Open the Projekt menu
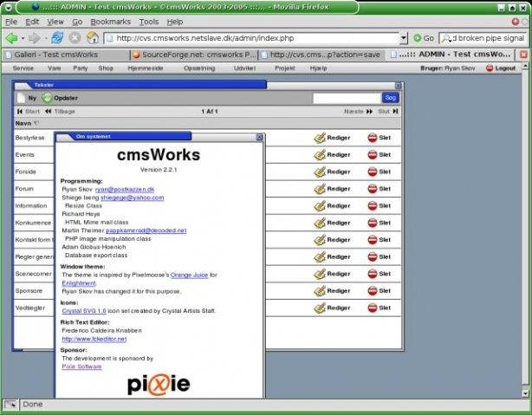Viewport: 532px width, 415px height. pyautogui.click(x=284, y=68)
